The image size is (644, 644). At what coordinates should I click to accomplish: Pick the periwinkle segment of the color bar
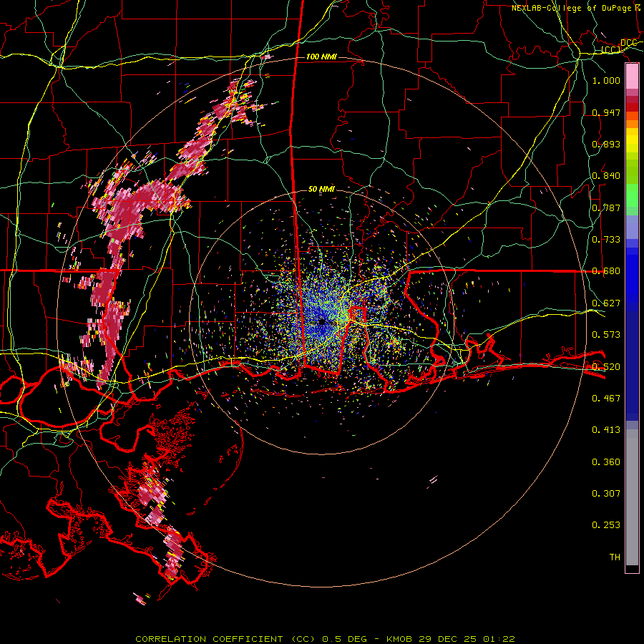632,227
